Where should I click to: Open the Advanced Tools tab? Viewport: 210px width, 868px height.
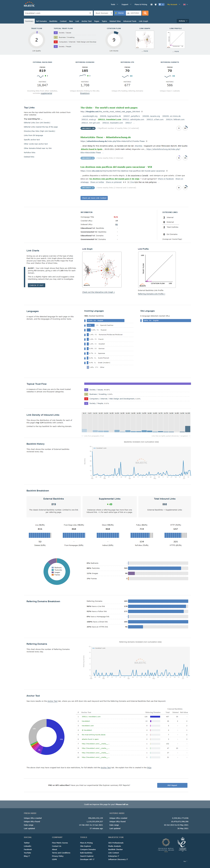[130, 21]
